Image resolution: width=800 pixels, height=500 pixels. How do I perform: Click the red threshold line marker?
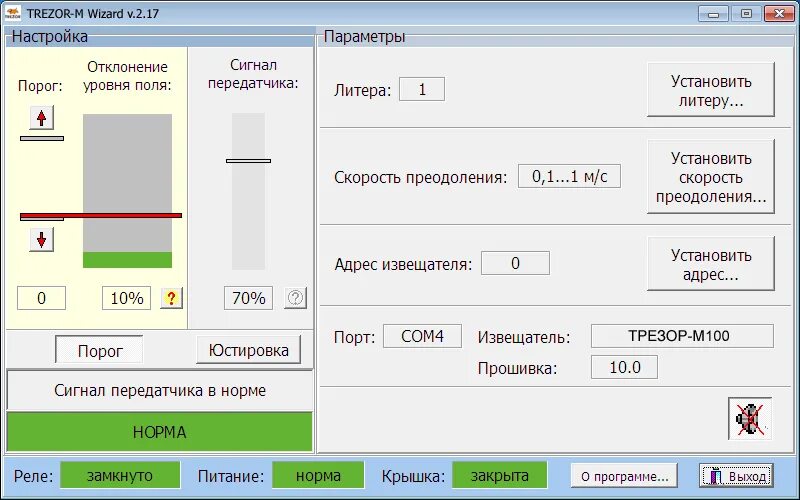point(101,216)
